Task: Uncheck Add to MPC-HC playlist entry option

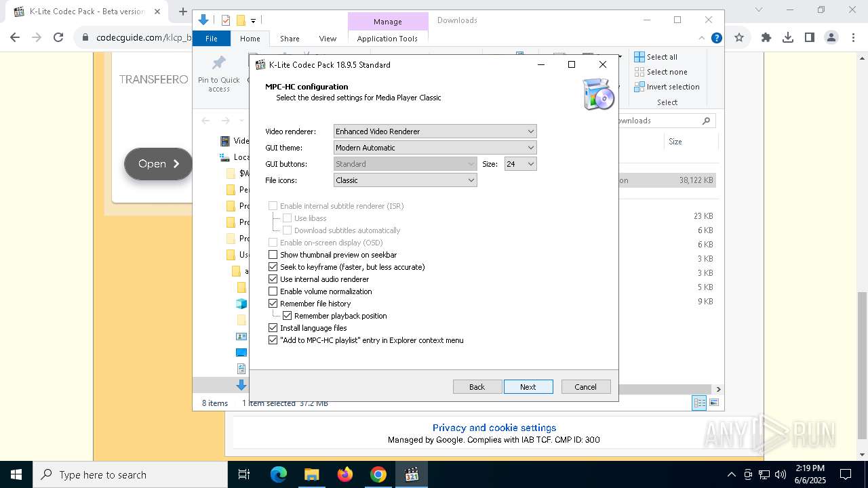Action: click(273, 340)
